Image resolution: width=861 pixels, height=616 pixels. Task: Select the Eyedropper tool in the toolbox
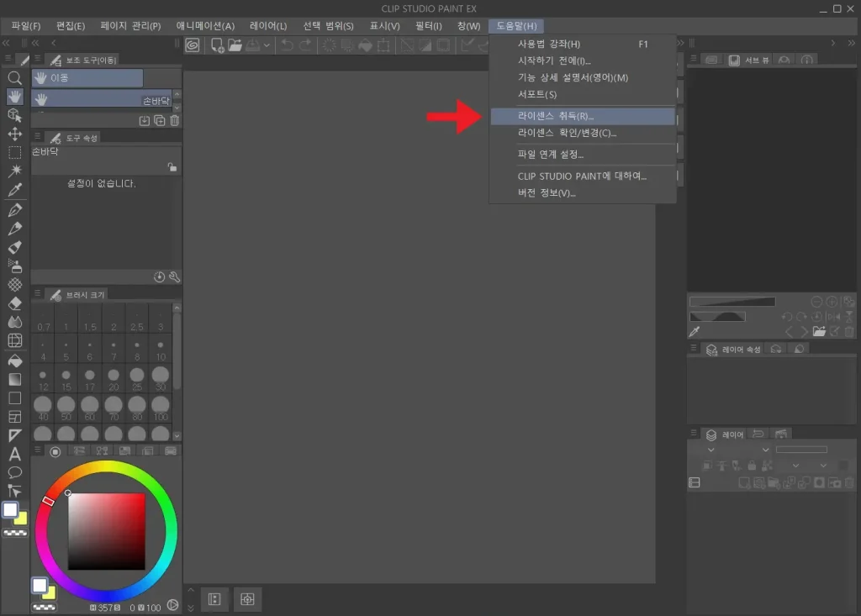click(x=14, y=190)
